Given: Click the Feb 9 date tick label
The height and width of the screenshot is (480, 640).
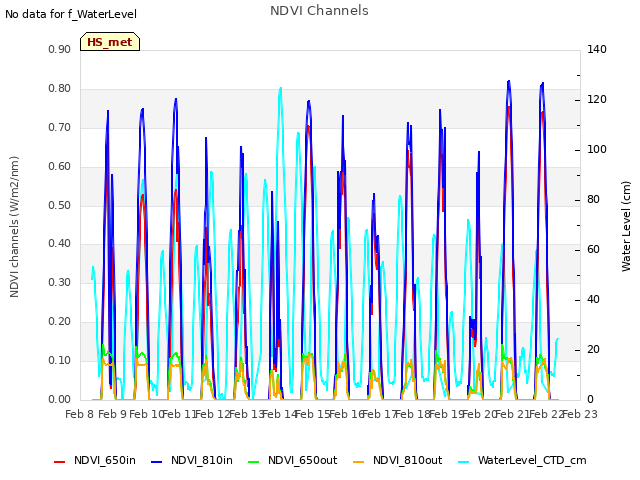Looking at the screenshot, I should 112,415.
